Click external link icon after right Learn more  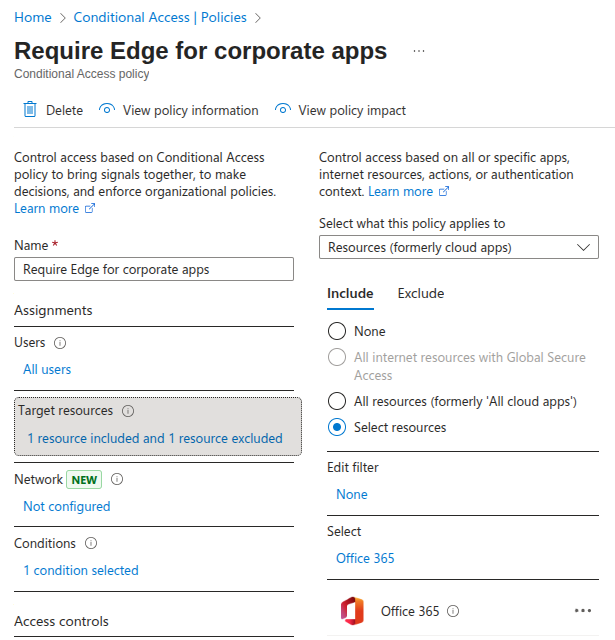[x=444, y=191]
